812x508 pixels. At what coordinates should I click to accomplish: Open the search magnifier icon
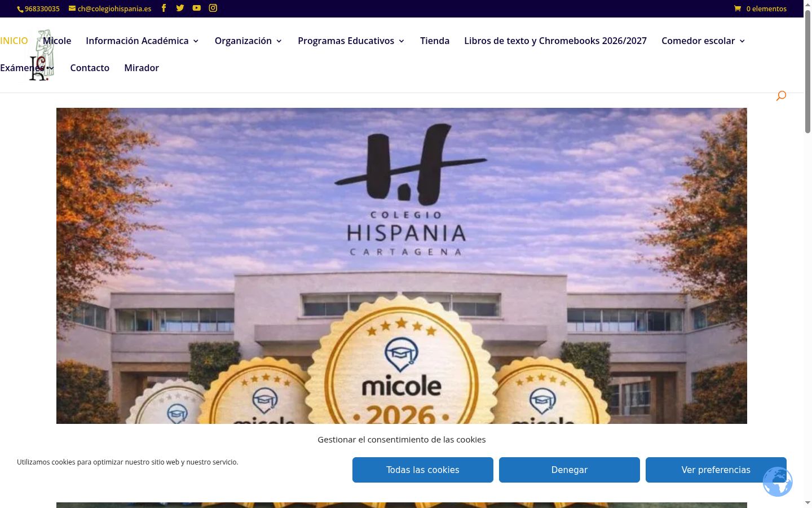point(781,96)
